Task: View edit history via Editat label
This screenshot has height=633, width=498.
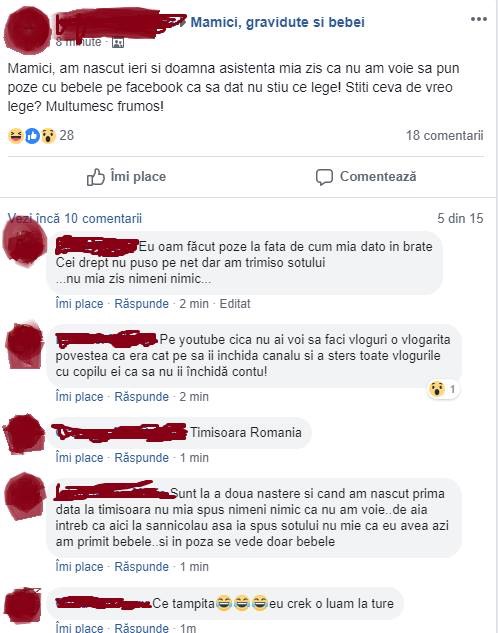Action: [x=235, y=304]
